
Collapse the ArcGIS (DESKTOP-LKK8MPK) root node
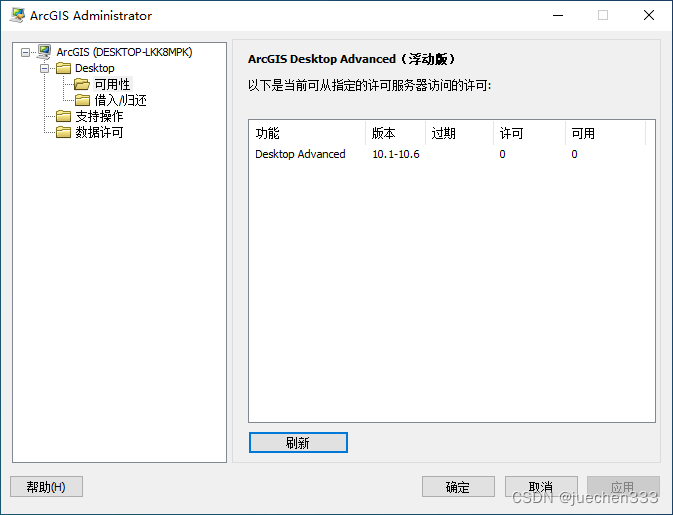pos(25,52)
